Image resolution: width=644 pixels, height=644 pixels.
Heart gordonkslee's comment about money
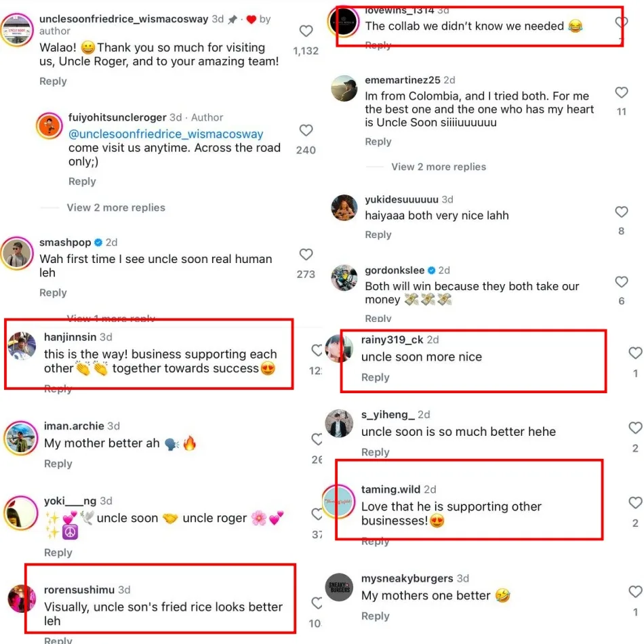[622, 282]
